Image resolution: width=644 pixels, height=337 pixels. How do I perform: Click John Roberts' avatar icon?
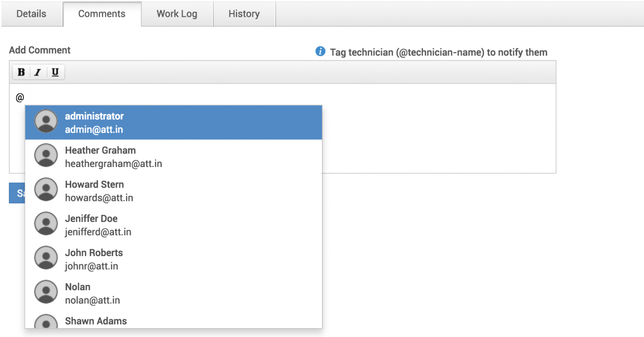(x=46, y=258)
